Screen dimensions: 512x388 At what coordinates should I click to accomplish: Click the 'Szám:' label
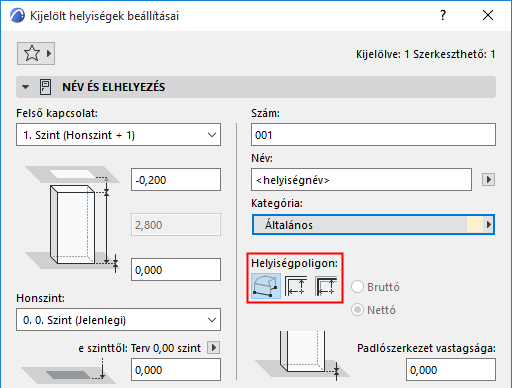point(265,113)
